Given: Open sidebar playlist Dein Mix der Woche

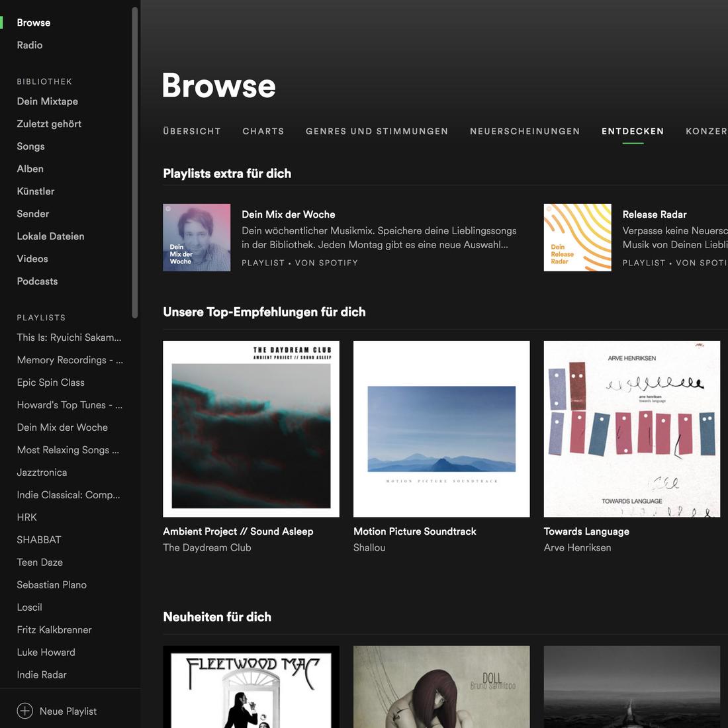Looking at the screenshot, I should [62, 428].
